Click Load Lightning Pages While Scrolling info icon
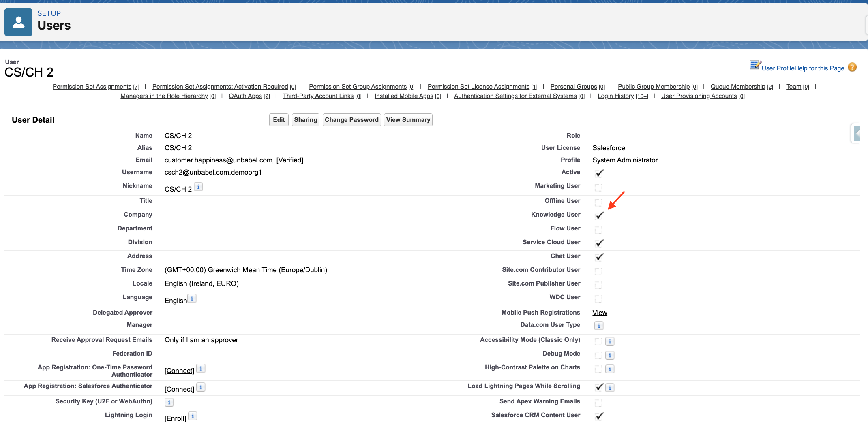The image size is (868, 422). pyautogui.click(x=610, y=388)
